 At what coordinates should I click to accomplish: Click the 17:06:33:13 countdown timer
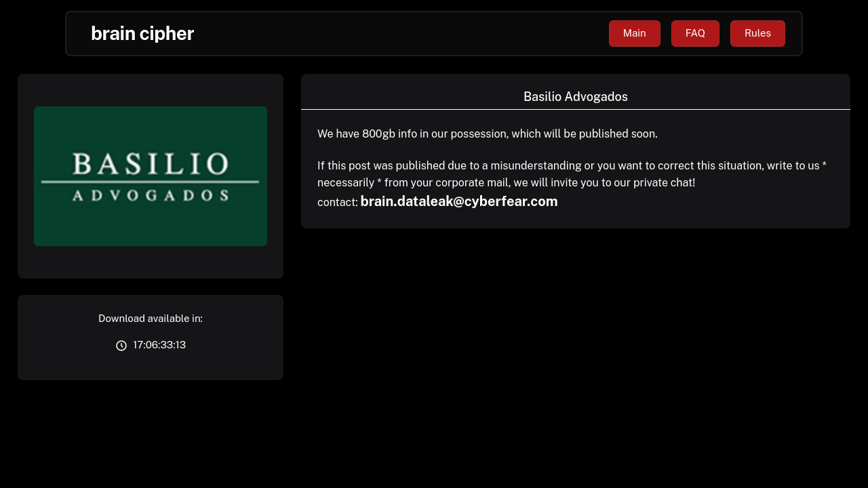click(159, 345)
